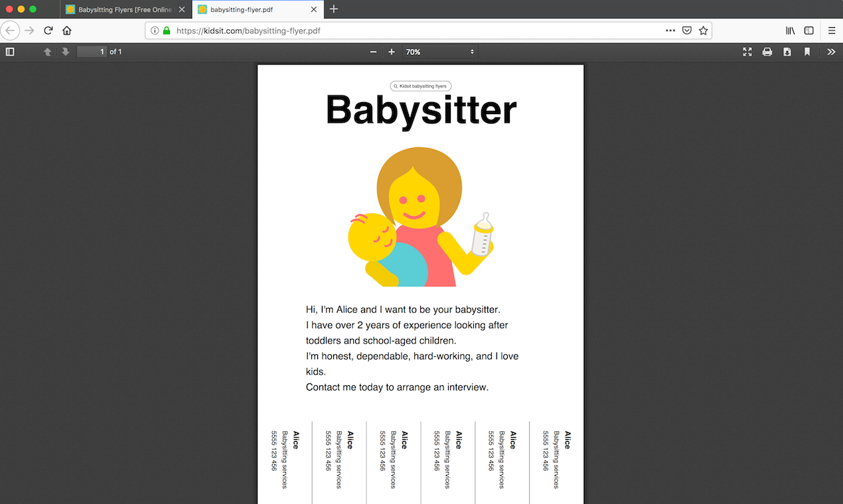This screenshot has width=843, height=504.
Task: Zoom in on the PDF document
Action: (x=391, y=51)
